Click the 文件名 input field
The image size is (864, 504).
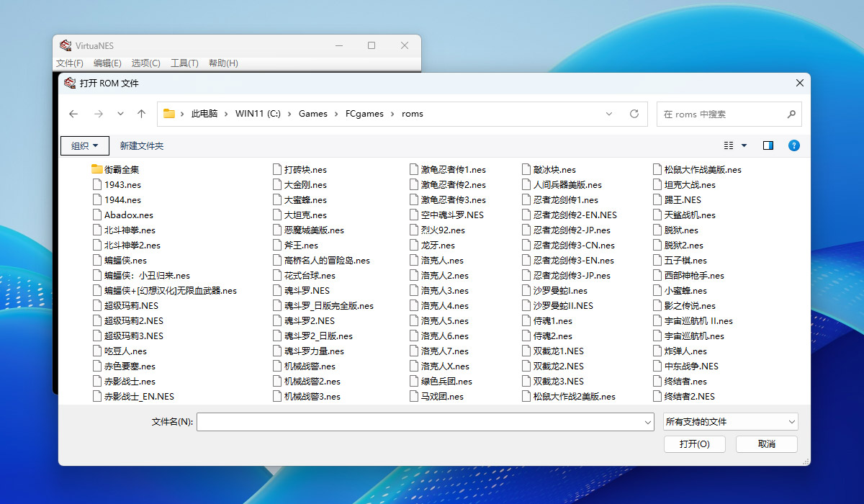(420, 422)
